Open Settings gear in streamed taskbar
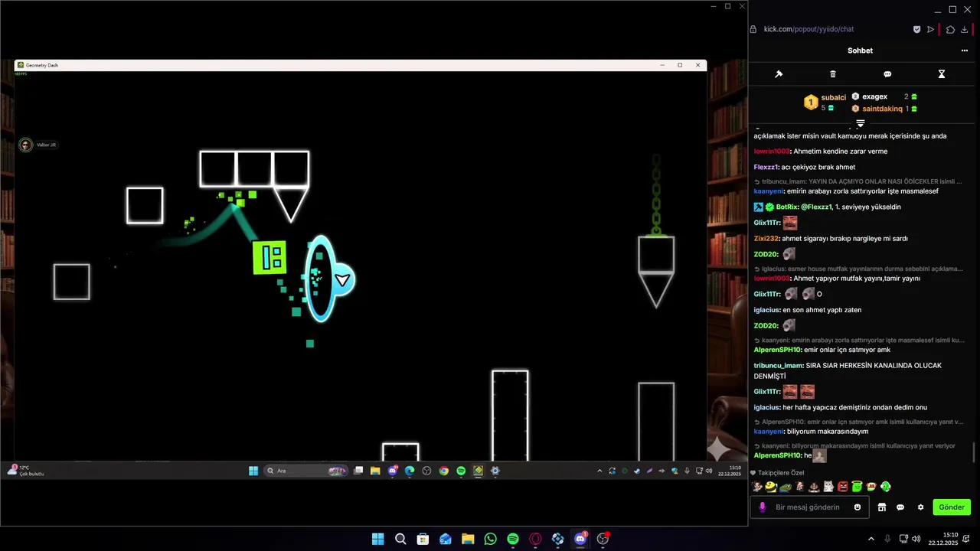This screenshot has height=551, width=980. click(x=495, y=471)
